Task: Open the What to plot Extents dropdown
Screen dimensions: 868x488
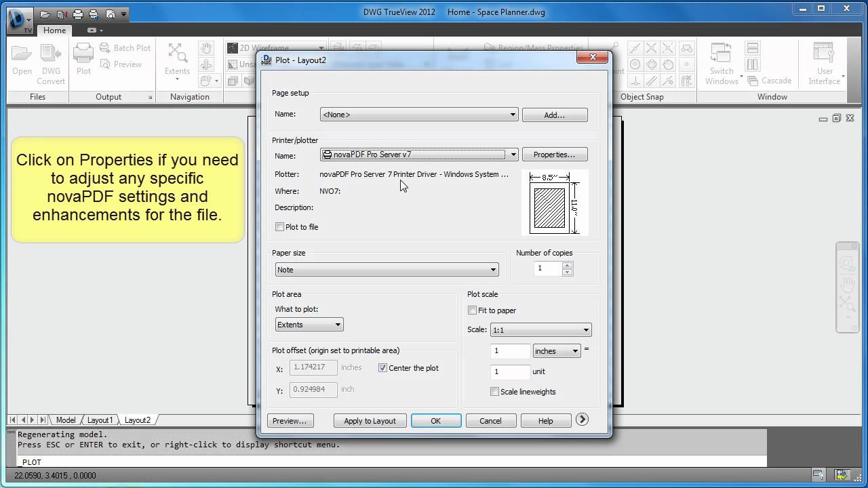Action: point(309,325)
